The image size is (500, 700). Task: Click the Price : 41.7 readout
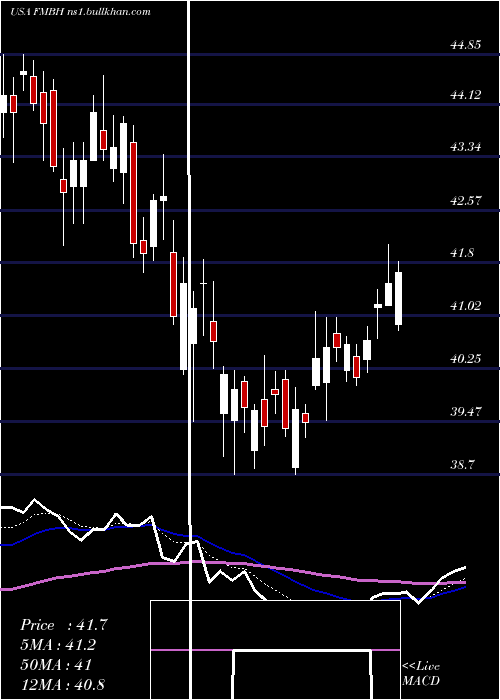point(64,625)
